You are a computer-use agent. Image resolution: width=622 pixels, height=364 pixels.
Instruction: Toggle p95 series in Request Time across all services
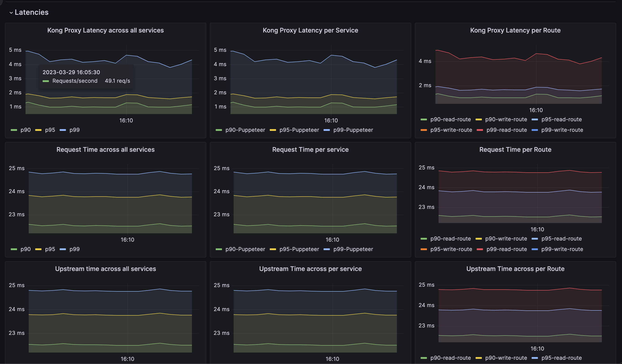(x=50, y=249)
